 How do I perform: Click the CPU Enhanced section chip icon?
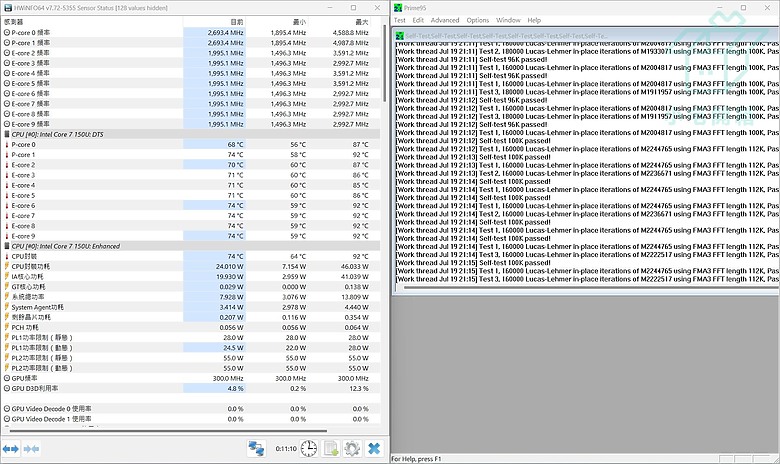click(7, 246)
